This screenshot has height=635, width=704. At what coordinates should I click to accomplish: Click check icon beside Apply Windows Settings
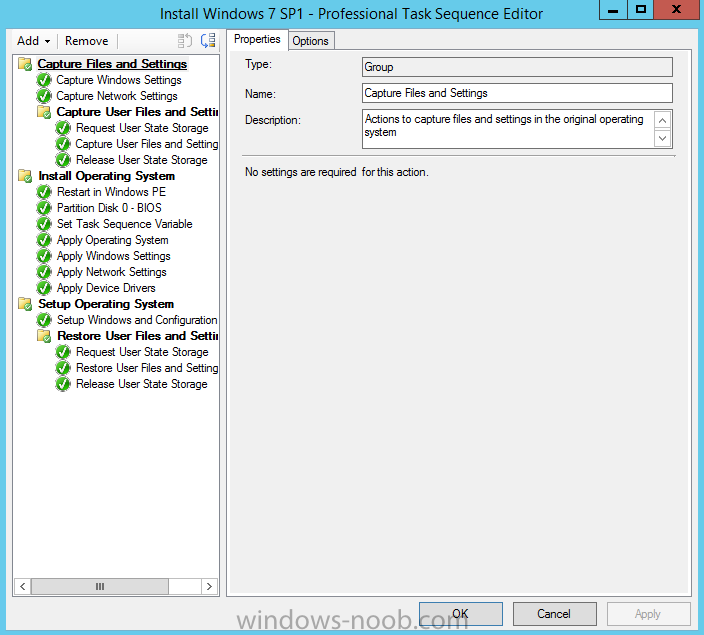click(44, 256)
